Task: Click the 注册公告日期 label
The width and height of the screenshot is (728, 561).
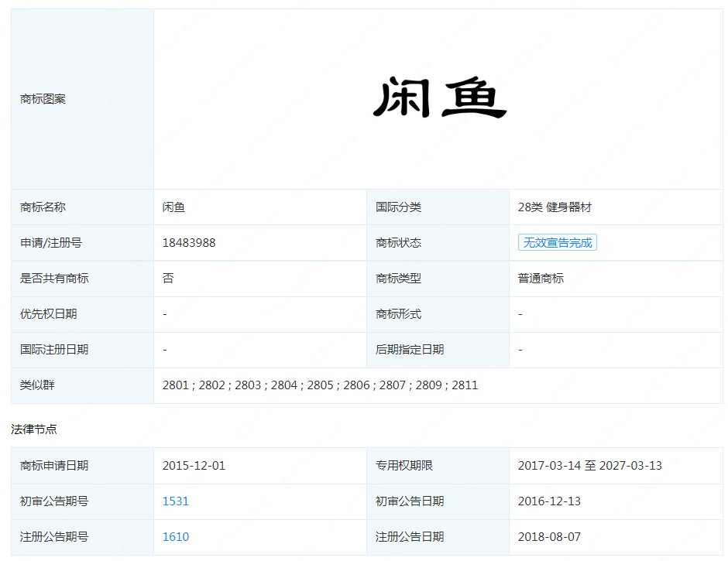Action: click(x=410, y=537)
